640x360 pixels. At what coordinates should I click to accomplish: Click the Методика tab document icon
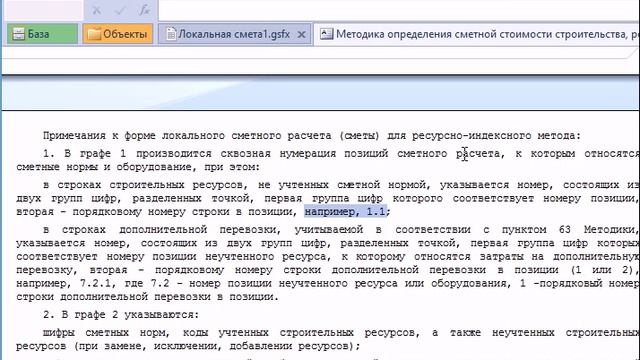coord(327,34)
